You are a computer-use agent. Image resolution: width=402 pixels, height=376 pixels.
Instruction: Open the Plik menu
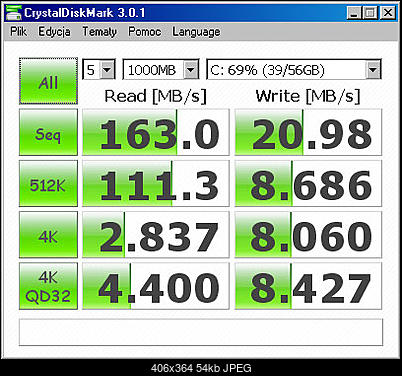tap(18, 32)
